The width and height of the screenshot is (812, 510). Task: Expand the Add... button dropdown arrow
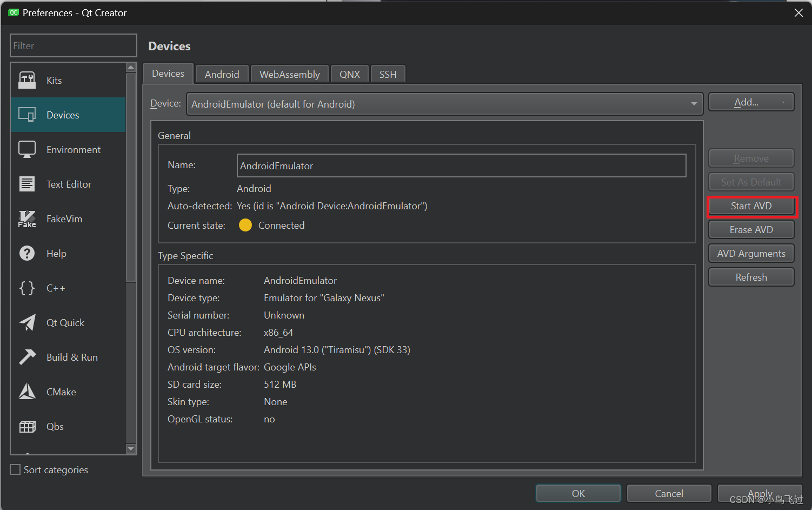click(783, 102)
